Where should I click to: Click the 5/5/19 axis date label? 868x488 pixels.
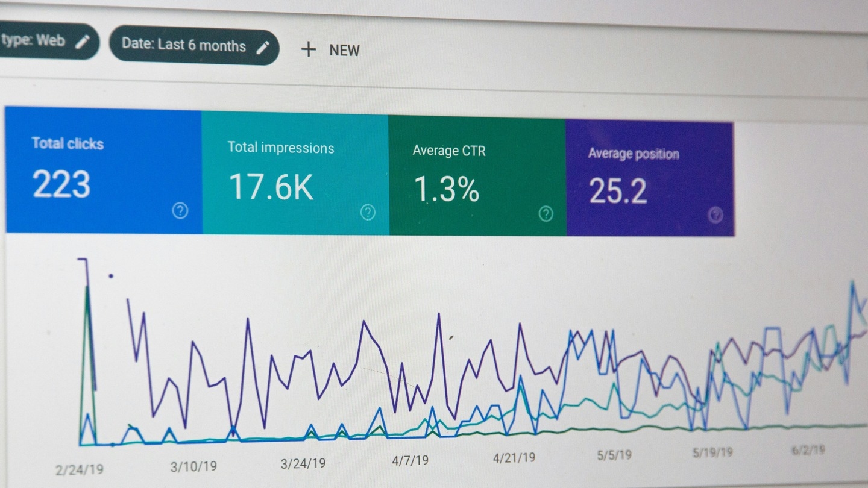pos(614,455)
